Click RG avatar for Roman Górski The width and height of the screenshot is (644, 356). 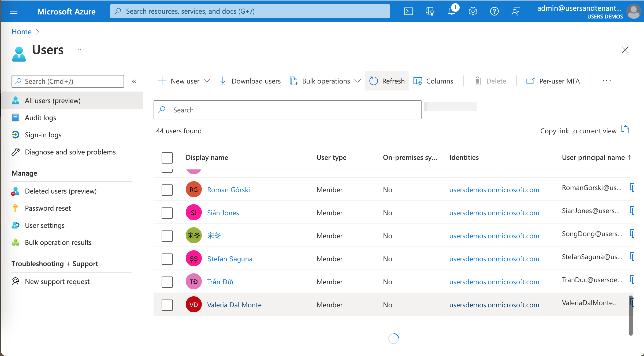(x=193, y=190)
